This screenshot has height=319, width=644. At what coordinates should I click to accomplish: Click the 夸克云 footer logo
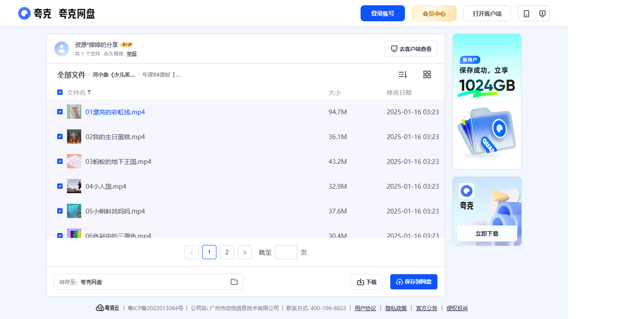[x=107, y=308]
